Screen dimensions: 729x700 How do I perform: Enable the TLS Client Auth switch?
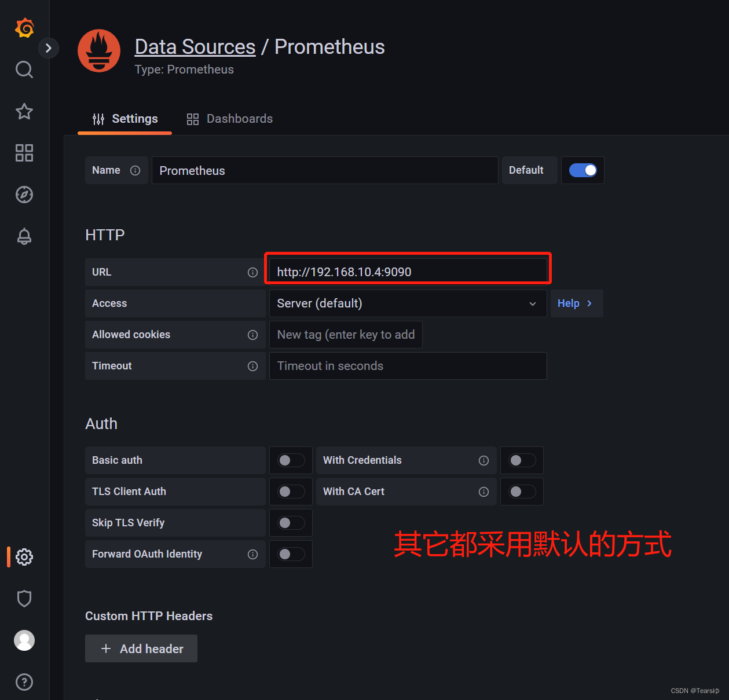(291, 492)
